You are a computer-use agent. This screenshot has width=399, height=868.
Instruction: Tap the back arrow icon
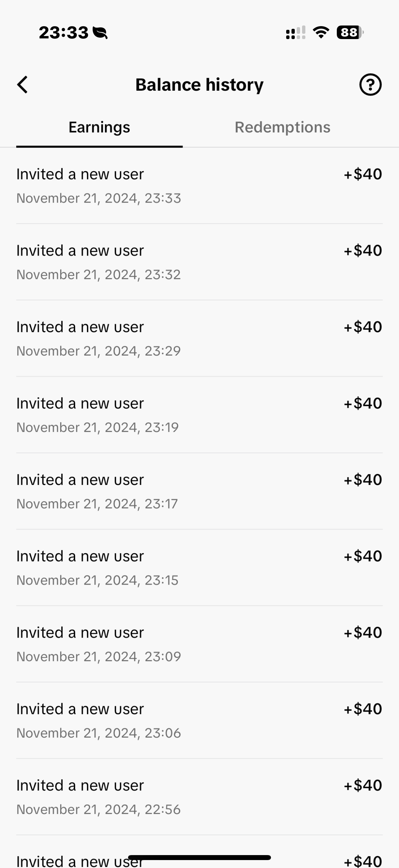(22, 84)
